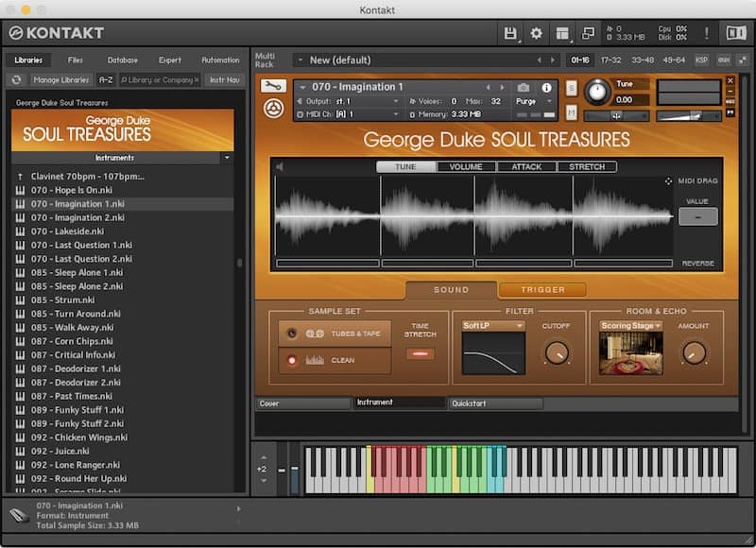This screenshot has width=756, height=548.
Task: Click next multi rack preset arrow
Action: point(553,60)
